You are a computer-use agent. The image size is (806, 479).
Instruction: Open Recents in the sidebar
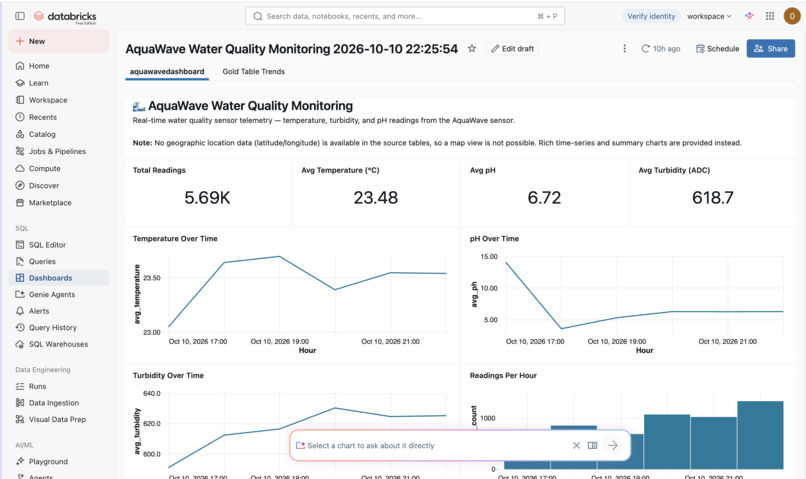point(59,117)
